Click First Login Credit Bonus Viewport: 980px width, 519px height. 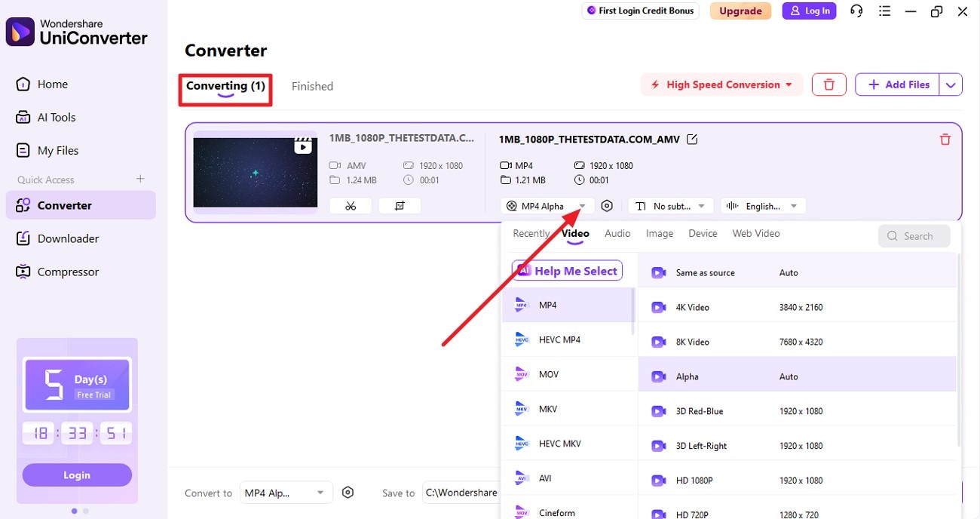click(x=641, y=11)
